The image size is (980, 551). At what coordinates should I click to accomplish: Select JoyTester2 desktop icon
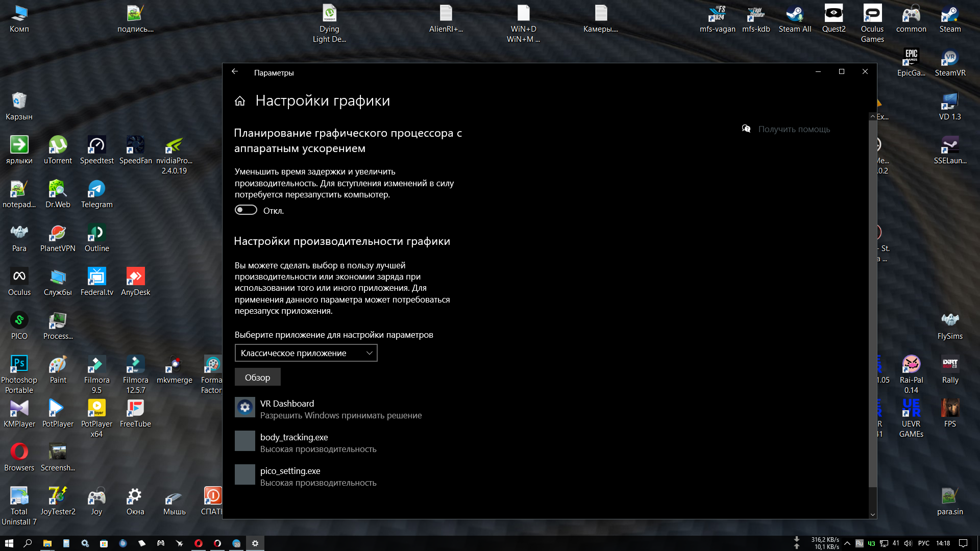(58, 501)
